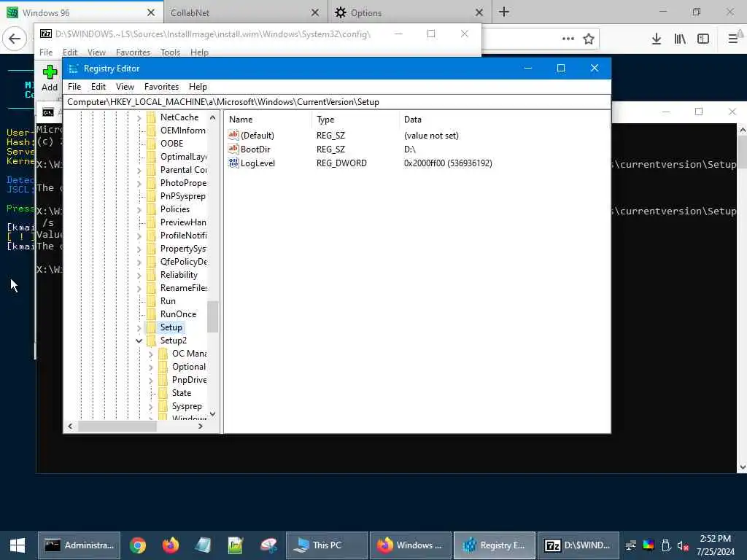This screenshot has width=747, height=560.
Task: Open Registry Editor View menu
Action: click(125, 87)
